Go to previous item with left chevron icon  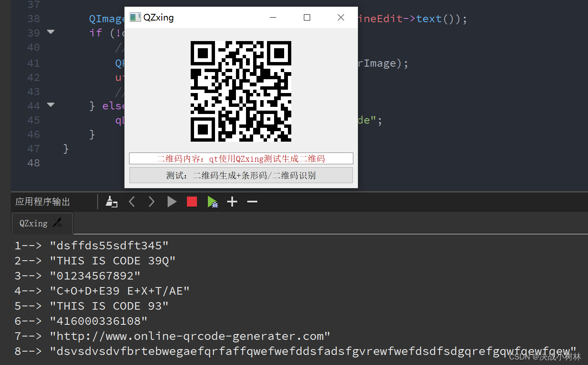point(132,202)
